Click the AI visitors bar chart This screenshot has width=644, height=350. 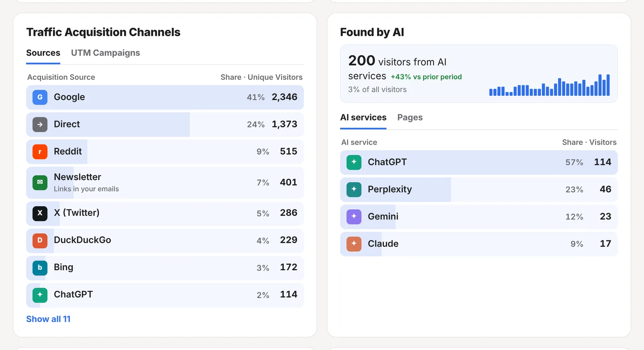tap(549, 85)
